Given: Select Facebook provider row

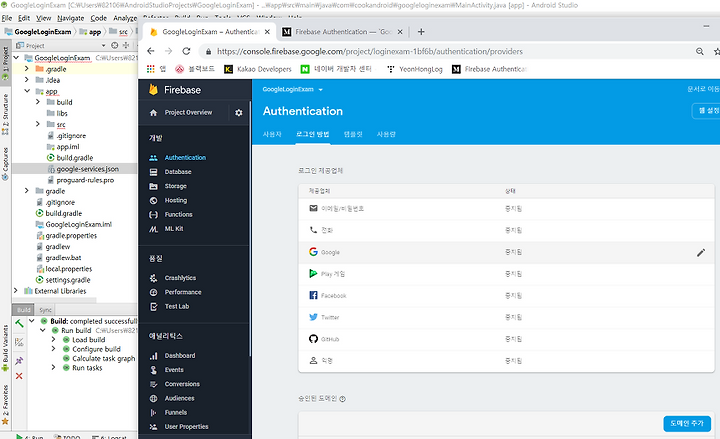Looking at the screenshot, I should click(506, 295).
